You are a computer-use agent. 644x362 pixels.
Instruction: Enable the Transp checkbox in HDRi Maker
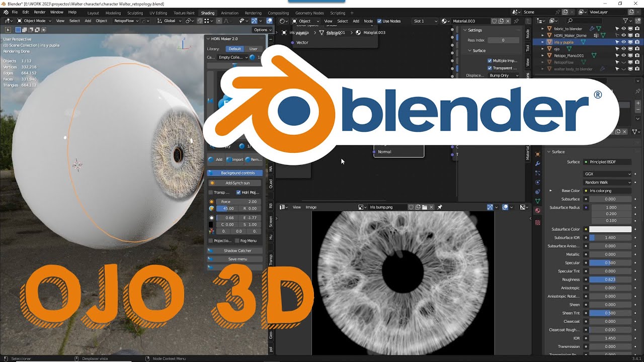(x=211, y=192)
